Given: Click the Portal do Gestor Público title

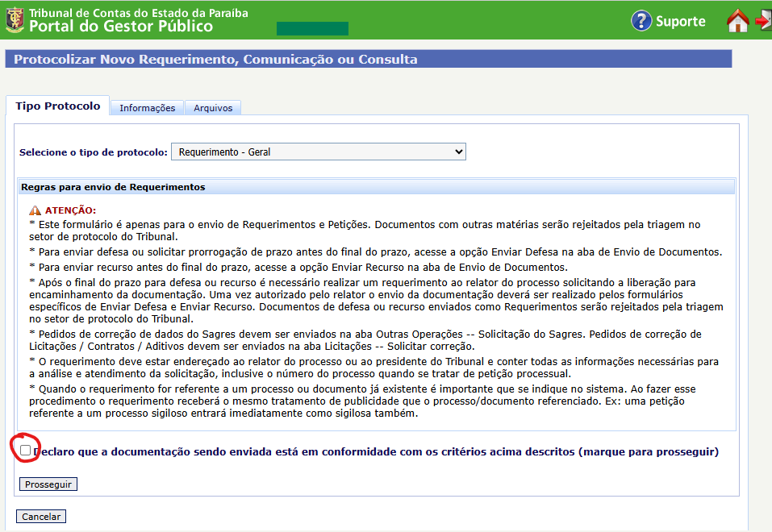Looking at the screenshot, I should click(121, 26).
